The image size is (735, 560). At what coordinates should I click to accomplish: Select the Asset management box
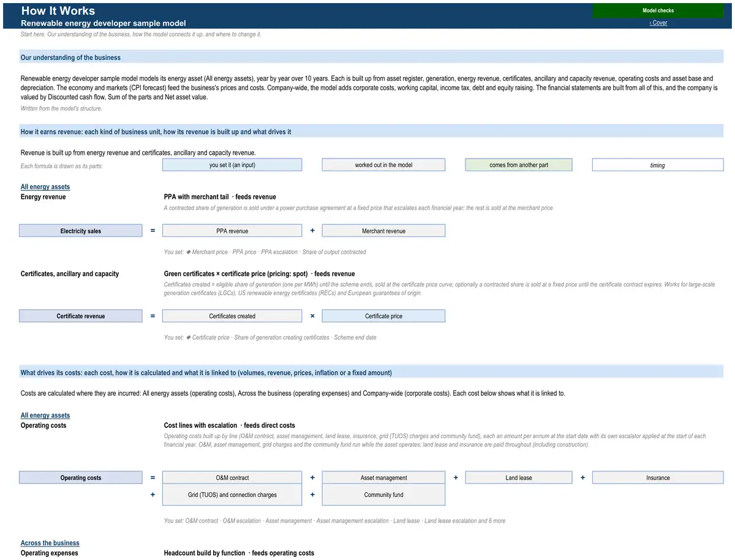tap(383, 477)
